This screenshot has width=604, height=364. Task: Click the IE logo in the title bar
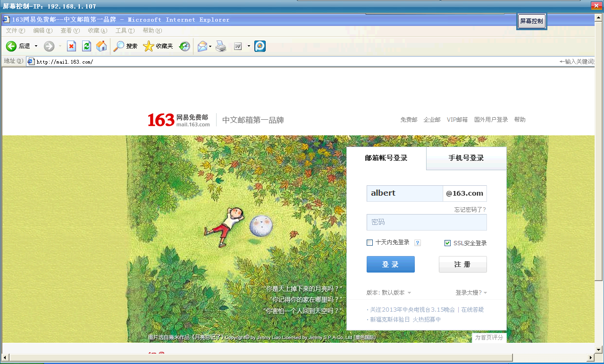pyautogui.click(x=6, y=19)
